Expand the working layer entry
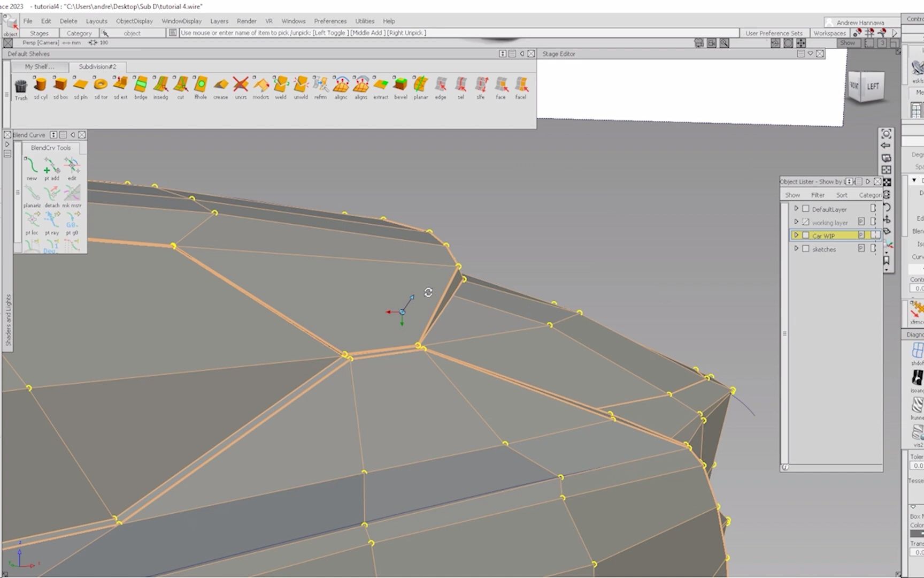 click(x=796, y=222)
